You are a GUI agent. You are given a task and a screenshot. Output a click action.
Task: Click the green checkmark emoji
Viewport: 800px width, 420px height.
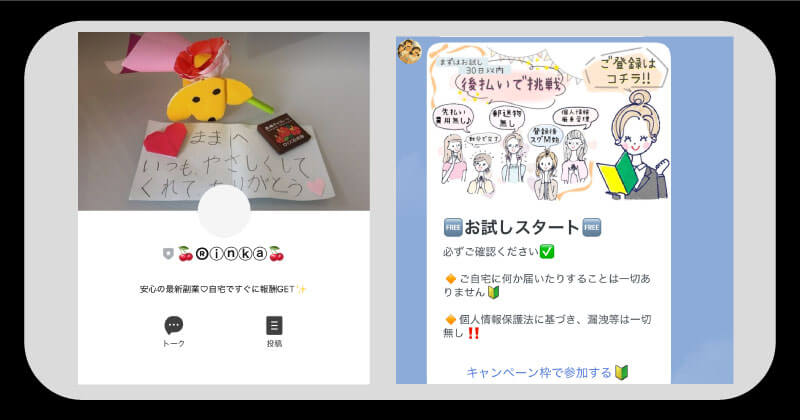547,252
